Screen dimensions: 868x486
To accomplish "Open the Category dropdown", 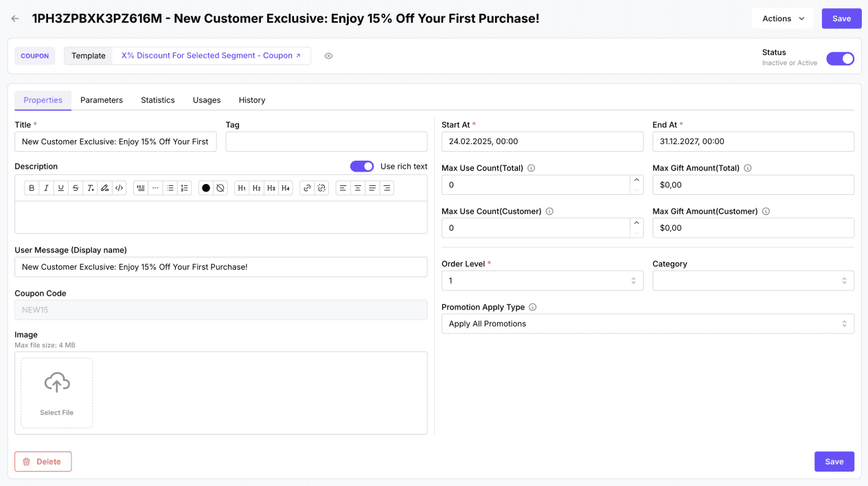I will (753, 281).
